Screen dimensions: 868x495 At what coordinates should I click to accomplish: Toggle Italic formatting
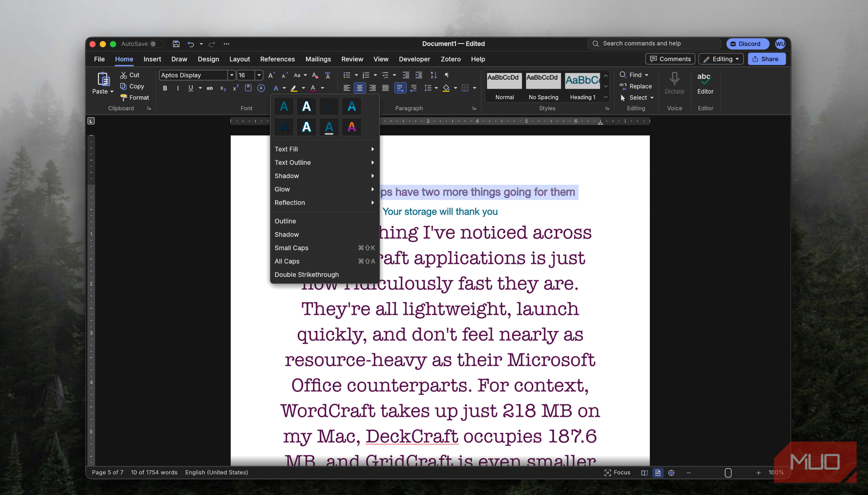(x=178, y=88)
